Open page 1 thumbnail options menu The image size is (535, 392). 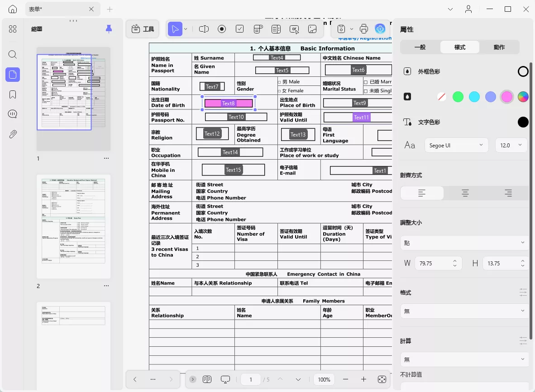106,158
